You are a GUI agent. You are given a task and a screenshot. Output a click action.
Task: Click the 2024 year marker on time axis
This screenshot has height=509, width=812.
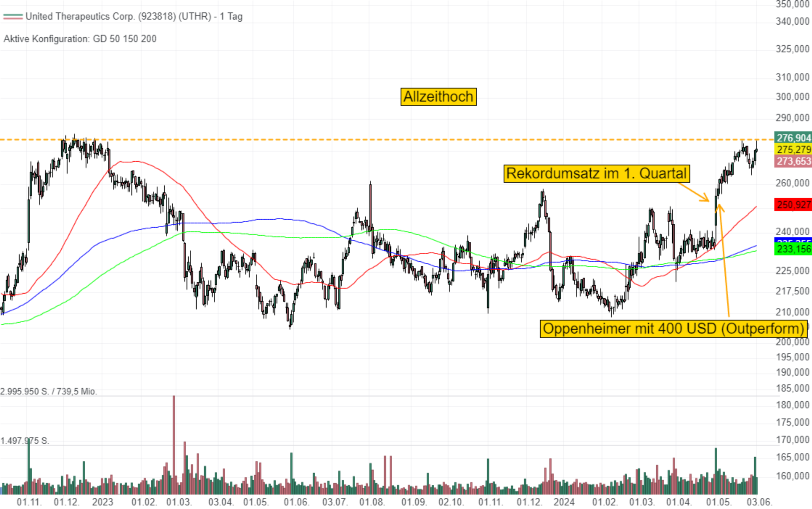(x=564, y=502)
